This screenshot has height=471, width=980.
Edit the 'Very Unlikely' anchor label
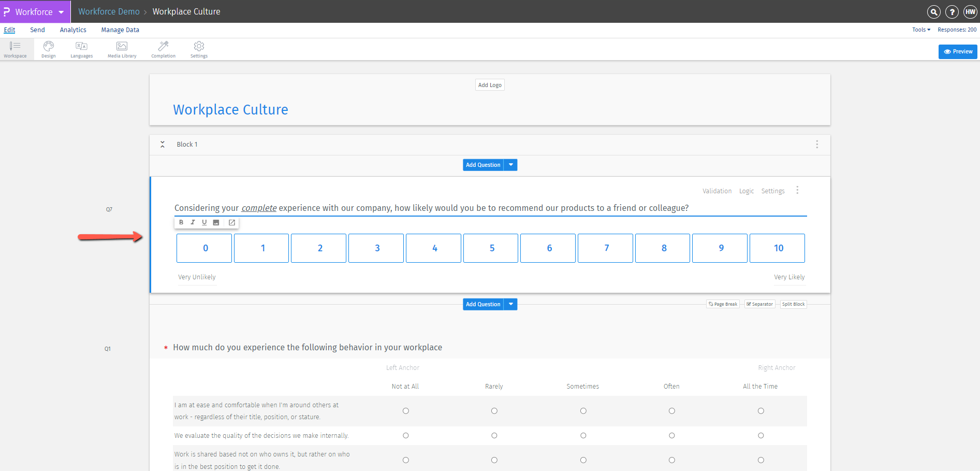pos(197,277)
